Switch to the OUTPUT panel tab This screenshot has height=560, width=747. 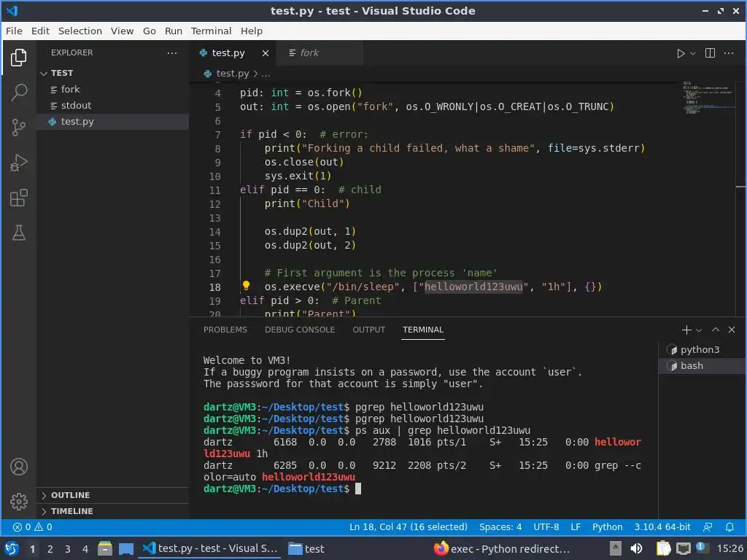coord(368,330)
